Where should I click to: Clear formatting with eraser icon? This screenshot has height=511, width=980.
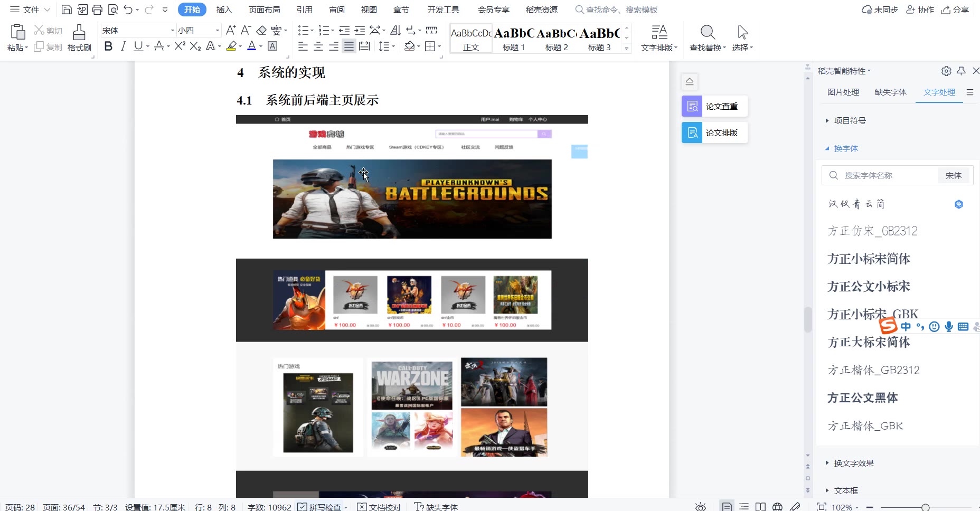(261, 30)
